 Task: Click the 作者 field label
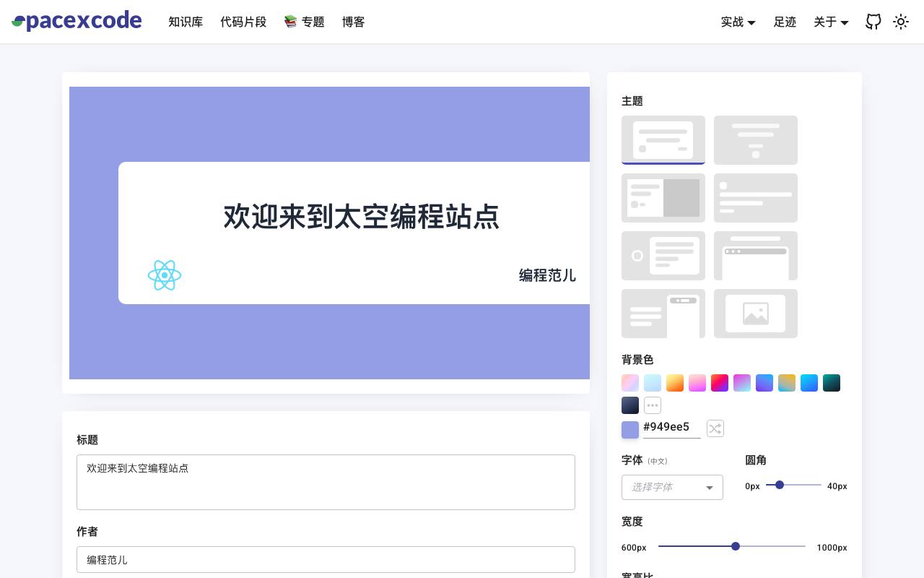click(87, 532)
